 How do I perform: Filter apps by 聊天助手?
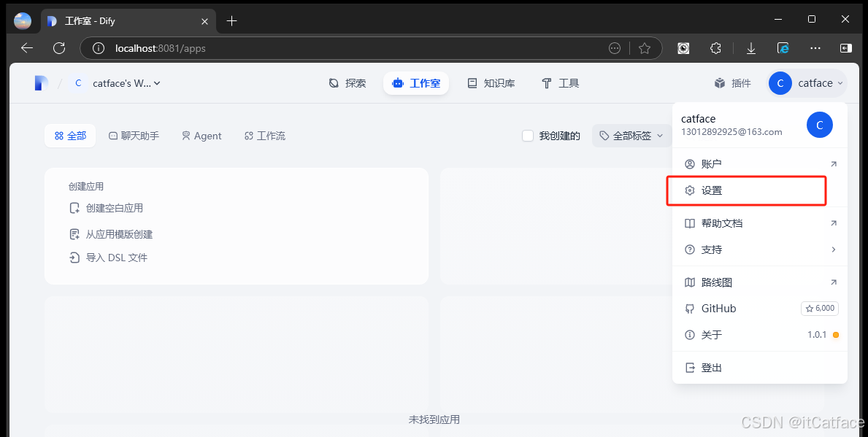coord(134,136)
